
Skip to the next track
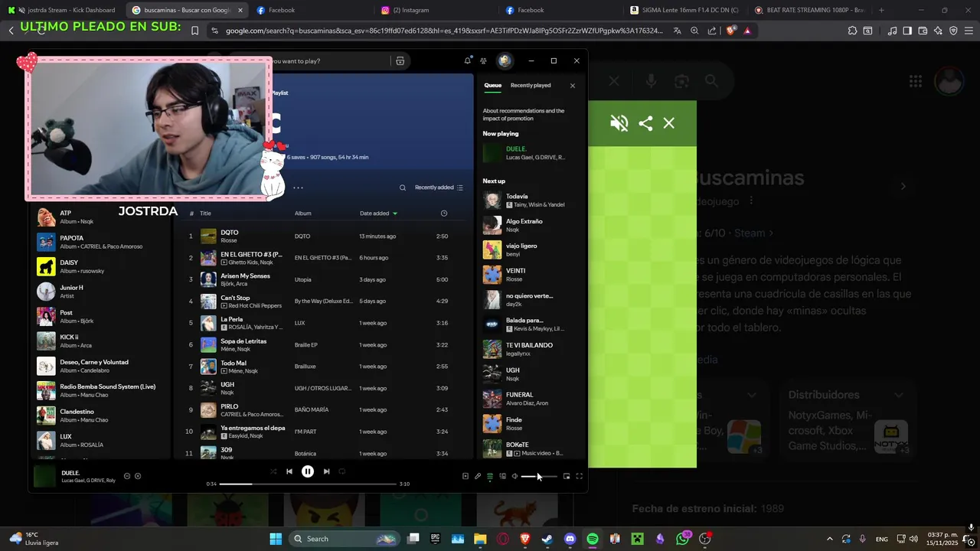327,471
